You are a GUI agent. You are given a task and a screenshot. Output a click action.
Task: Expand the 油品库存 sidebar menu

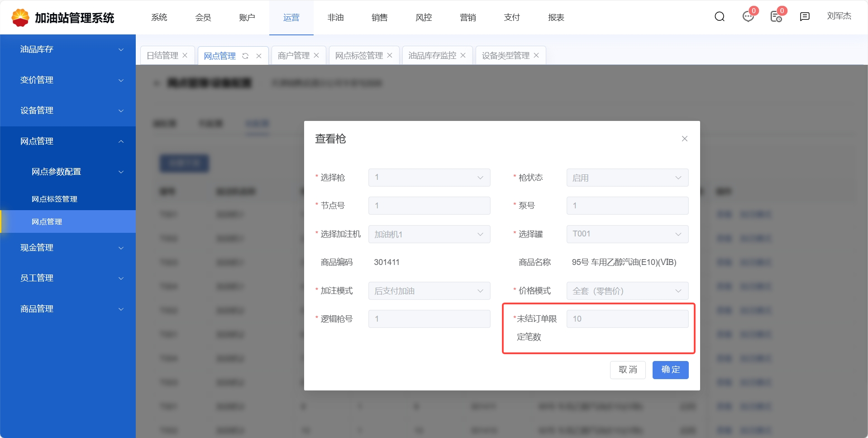point(68,49)
